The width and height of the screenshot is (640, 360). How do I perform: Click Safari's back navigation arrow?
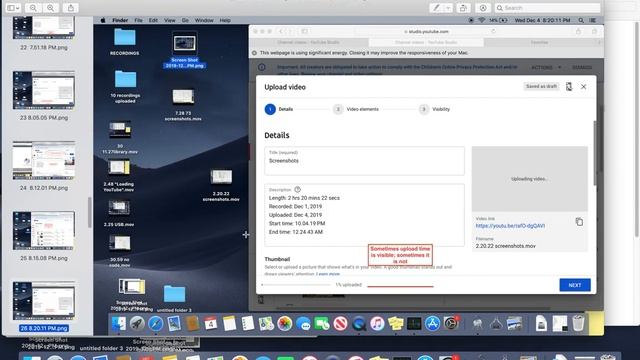point(281,31)
